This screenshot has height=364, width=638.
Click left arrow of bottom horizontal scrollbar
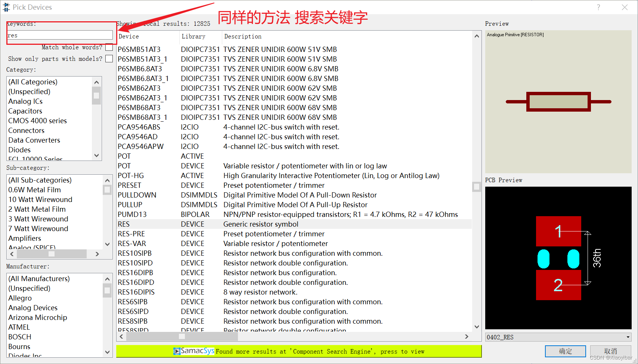(x=121, y=336)
